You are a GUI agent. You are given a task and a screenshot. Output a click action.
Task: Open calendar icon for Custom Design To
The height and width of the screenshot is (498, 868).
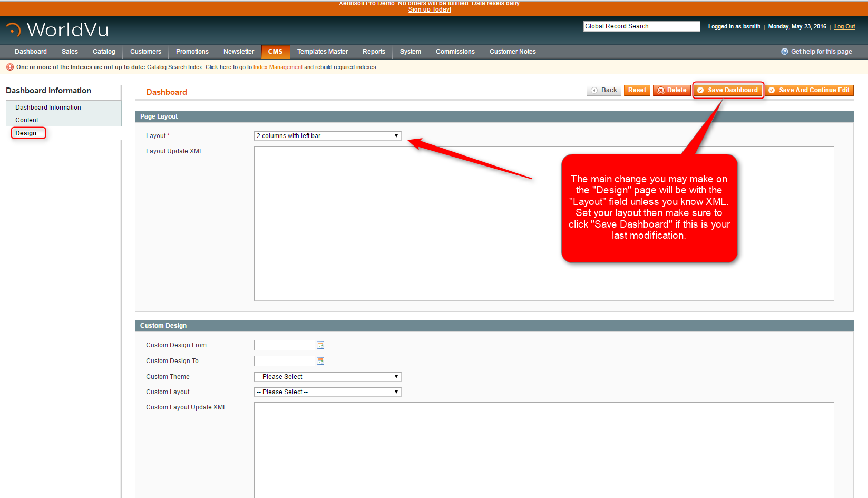320,361
